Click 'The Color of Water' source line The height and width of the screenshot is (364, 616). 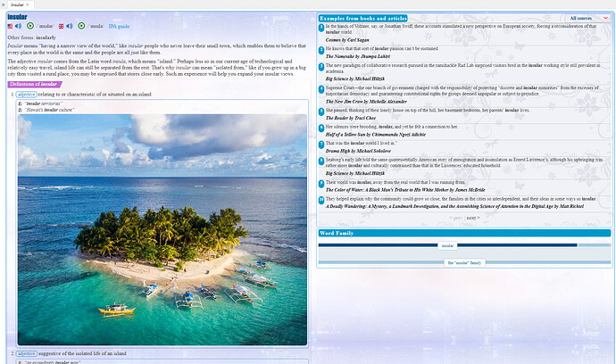pos(405,190)
